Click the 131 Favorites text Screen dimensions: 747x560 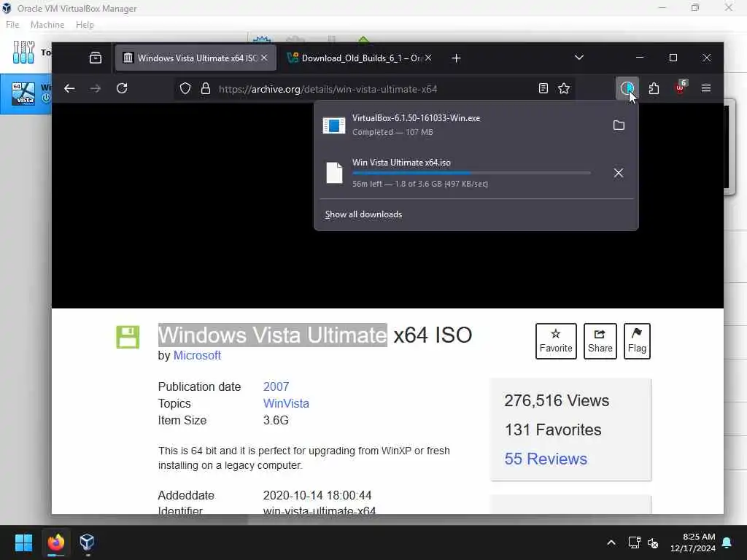pyautogui.click(x=553, y=429)
